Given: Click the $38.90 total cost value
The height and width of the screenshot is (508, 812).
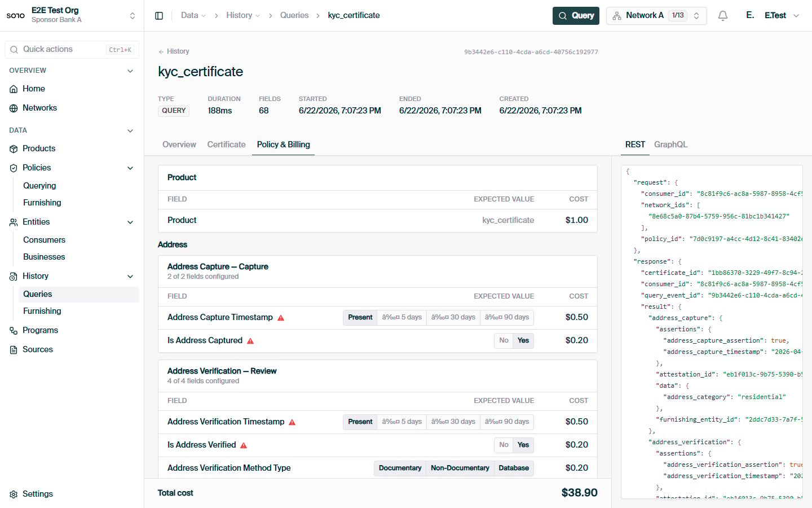Looking at the screenshot, I should click(x=579, y=493).
